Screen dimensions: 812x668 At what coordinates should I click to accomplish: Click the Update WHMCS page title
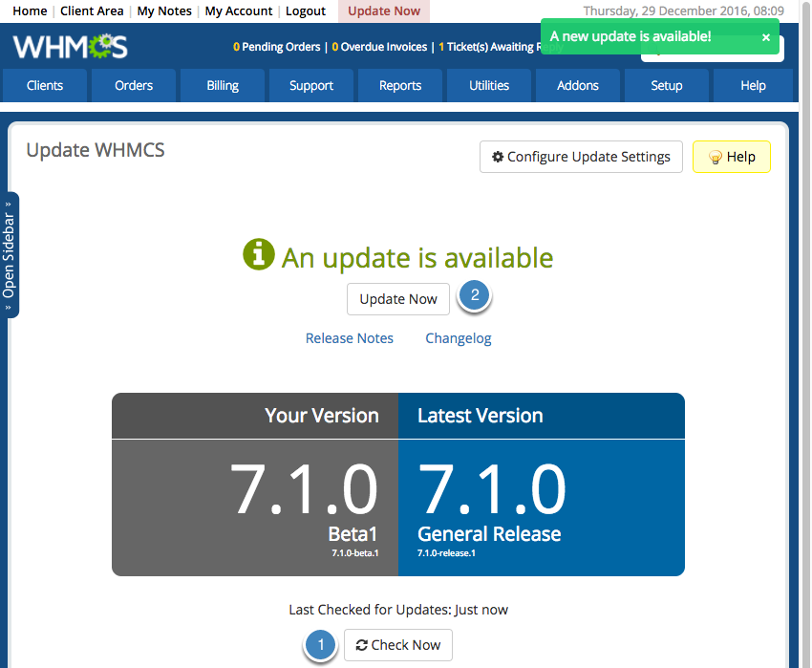[x=96, y=150]
